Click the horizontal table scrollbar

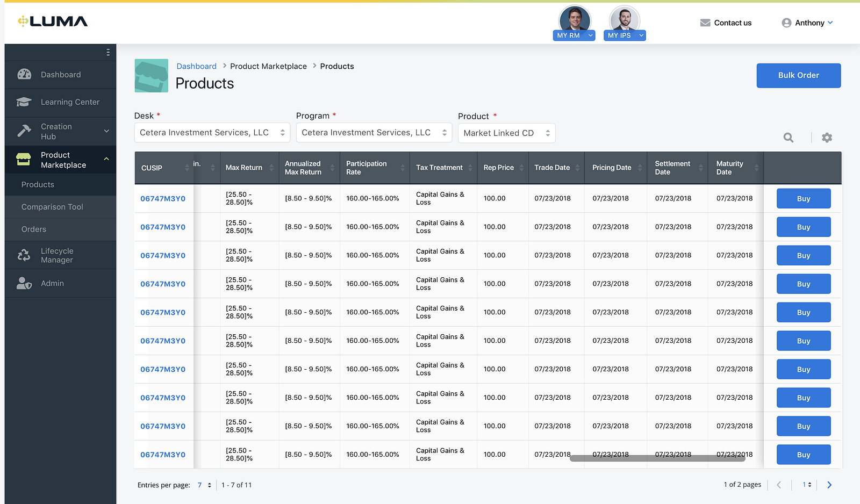tap(657, 458)
